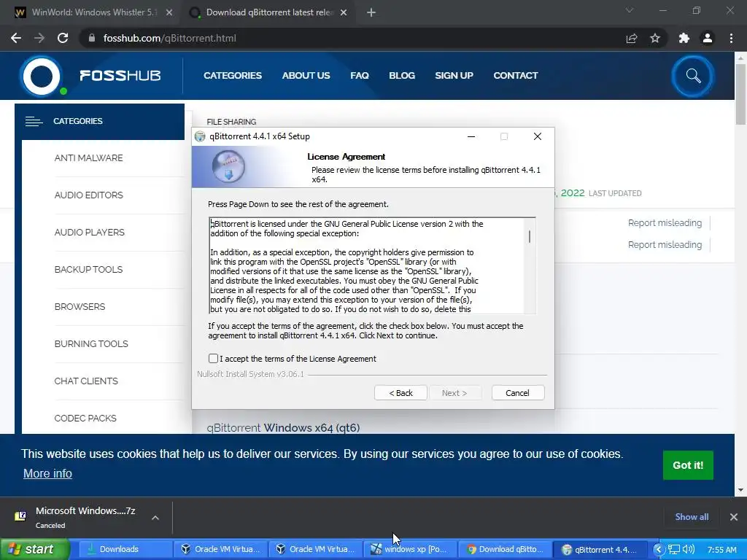Viewport: 747px width, 560px height.
Task: Close the downloads bar
Action: point(734,517)
